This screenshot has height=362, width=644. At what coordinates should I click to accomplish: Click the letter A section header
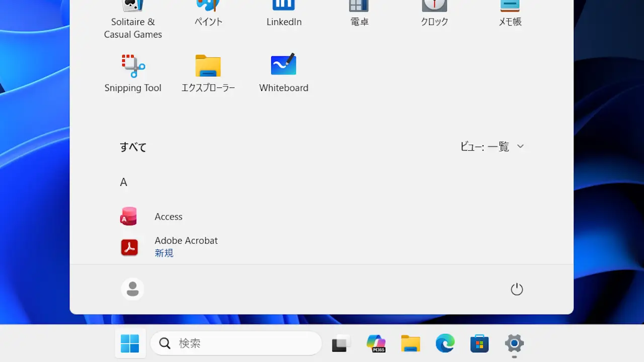coord(124,182)
